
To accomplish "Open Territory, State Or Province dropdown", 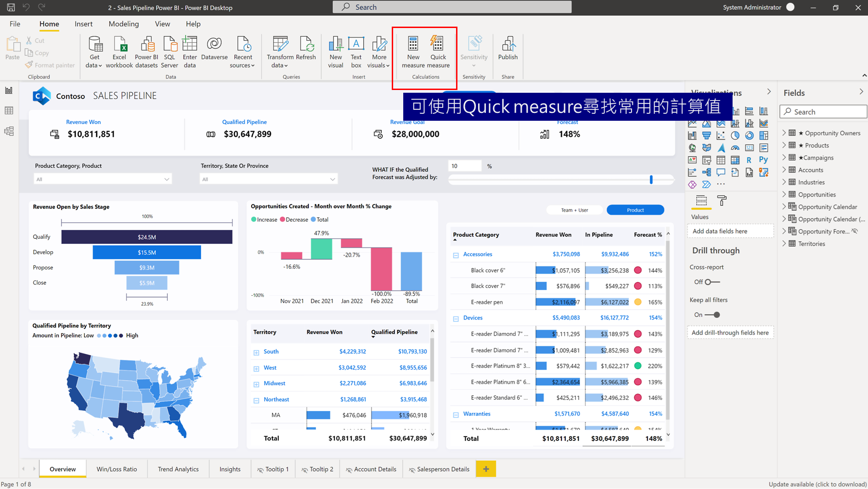I will 269,179.
